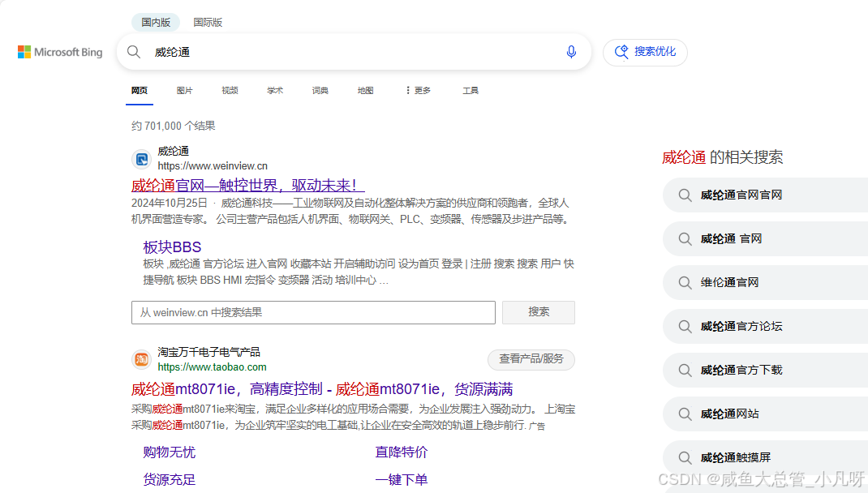Open the 学术 tab
The width and height of the screenshot is (868, 493).
pos(275,91)
